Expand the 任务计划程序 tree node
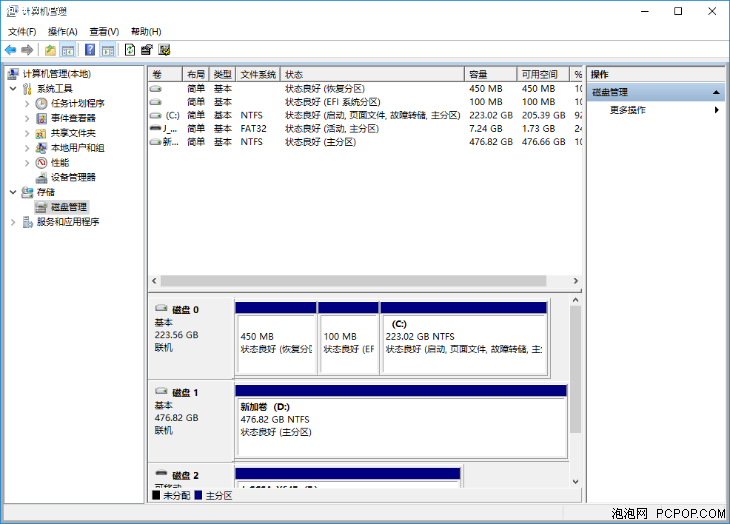 tap(27, 104)
